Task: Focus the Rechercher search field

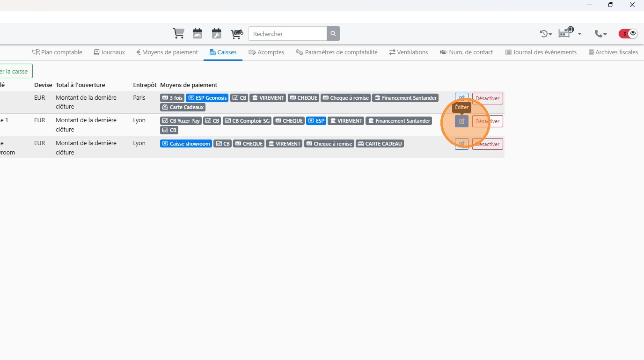Action: [287, 34]
